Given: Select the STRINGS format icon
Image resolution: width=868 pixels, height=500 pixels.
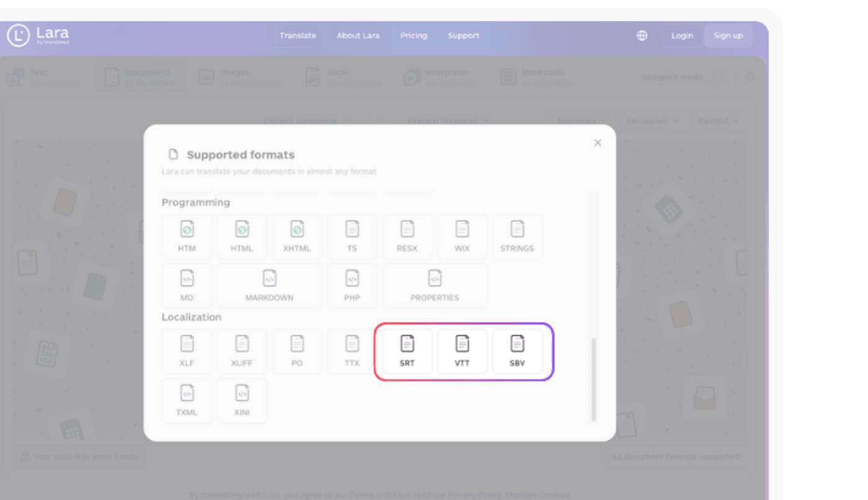Looking at the screenshot, I should click(517, 236).
